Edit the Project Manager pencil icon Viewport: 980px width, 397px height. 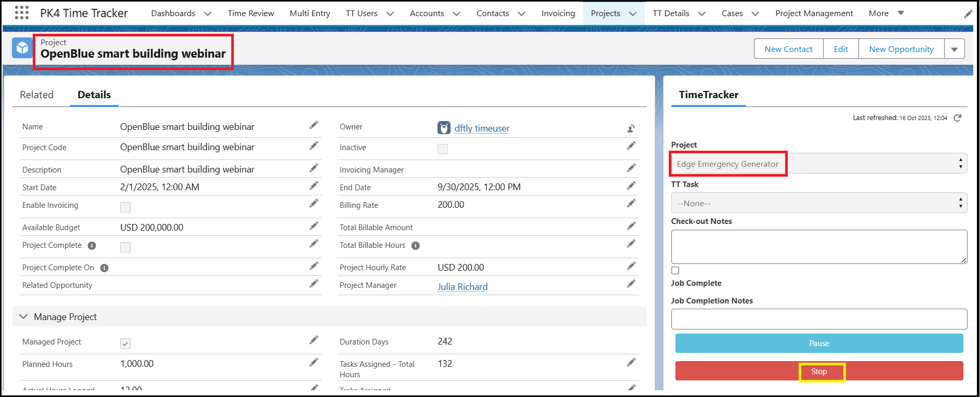(631, 284)
